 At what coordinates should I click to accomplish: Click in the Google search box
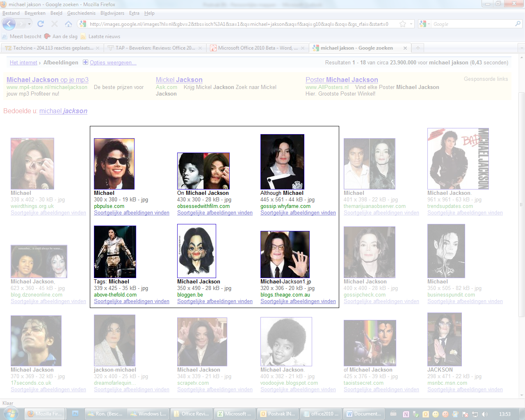click(472, 24)
